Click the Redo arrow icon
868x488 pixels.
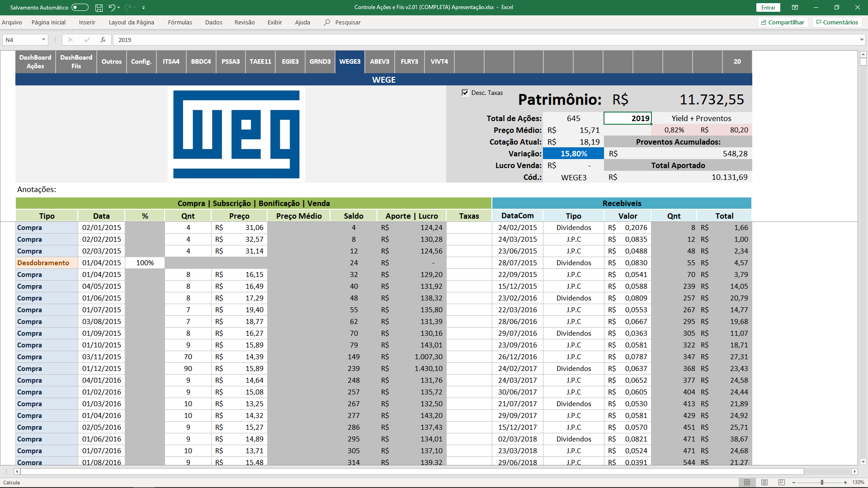point(128,8)
